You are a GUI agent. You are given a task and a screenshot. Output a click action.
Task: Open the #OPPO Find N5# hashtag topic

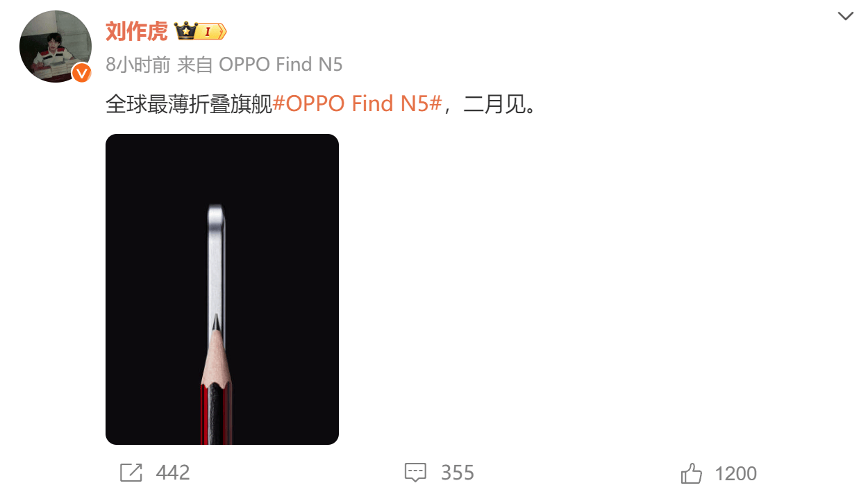pyautogui.click(x=357, y=104)
